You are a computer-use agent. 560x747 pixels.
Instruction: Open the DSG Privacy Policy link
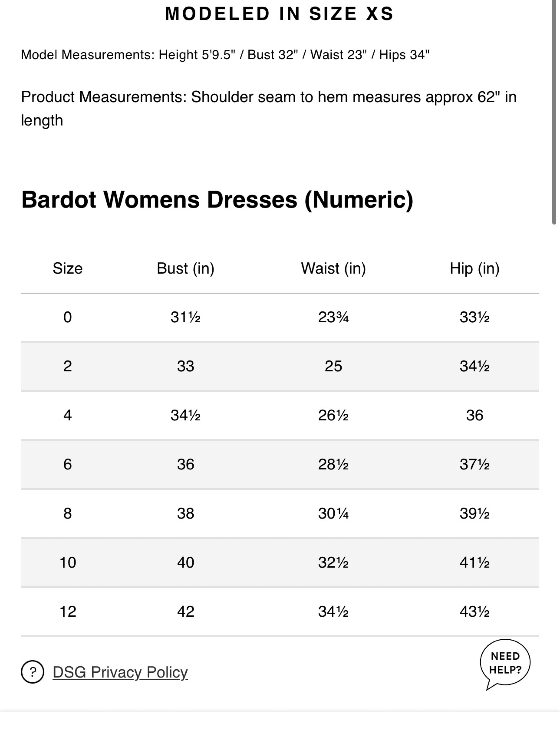coord(120,672)
